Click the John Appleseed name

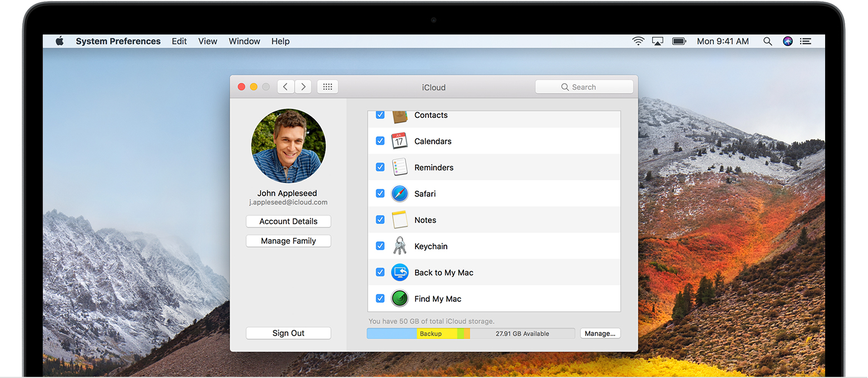coord(287,193)
